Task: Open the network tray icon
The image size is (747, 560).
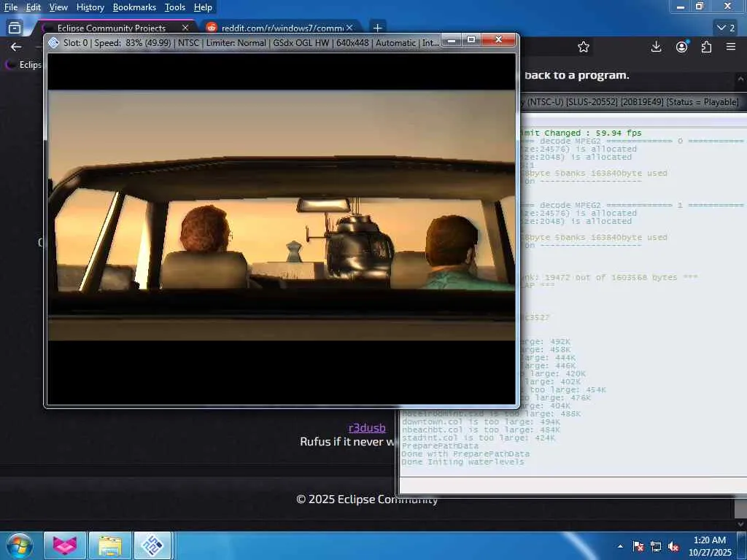Action: click(x=656, y=546)
